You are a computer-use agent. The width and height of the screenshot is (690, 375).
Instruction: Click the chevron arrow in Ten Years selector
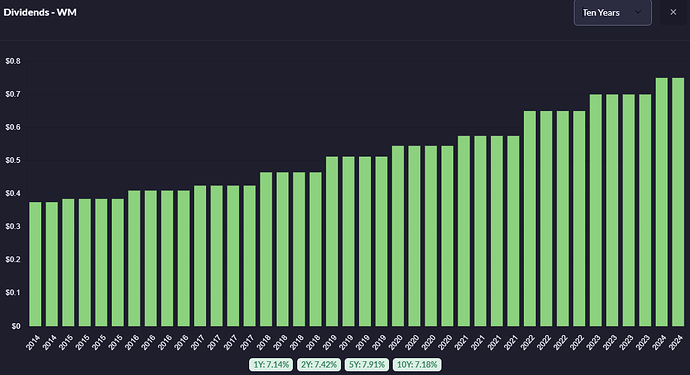point(638,12)
